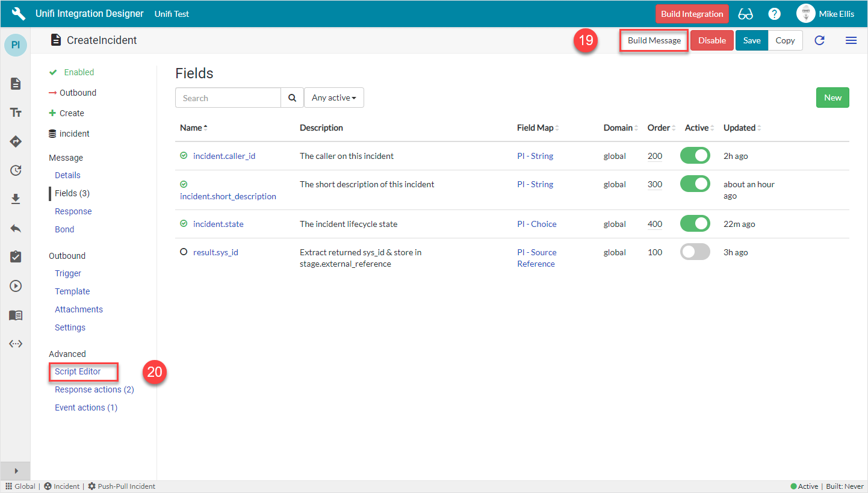Viewport: 868px width, 493px height.
Task: Toggle off incident.caller_id active switch
Action: point(695,156)
